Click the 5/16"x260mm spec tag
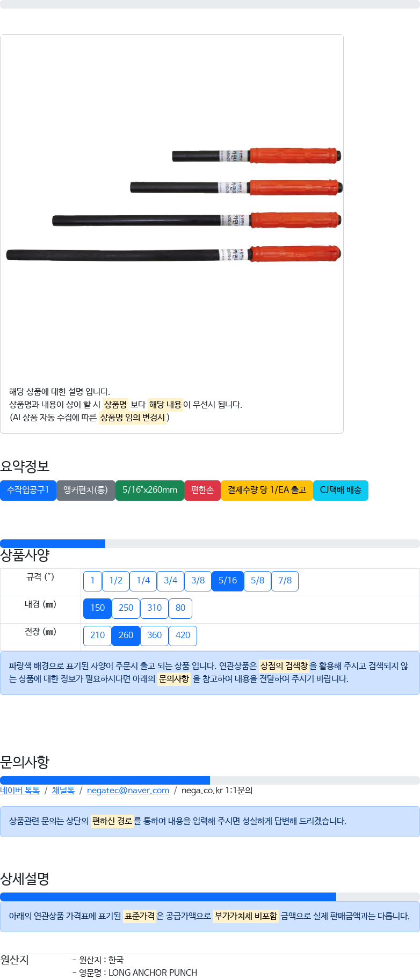The image size is (420, 980). point(150,490)
